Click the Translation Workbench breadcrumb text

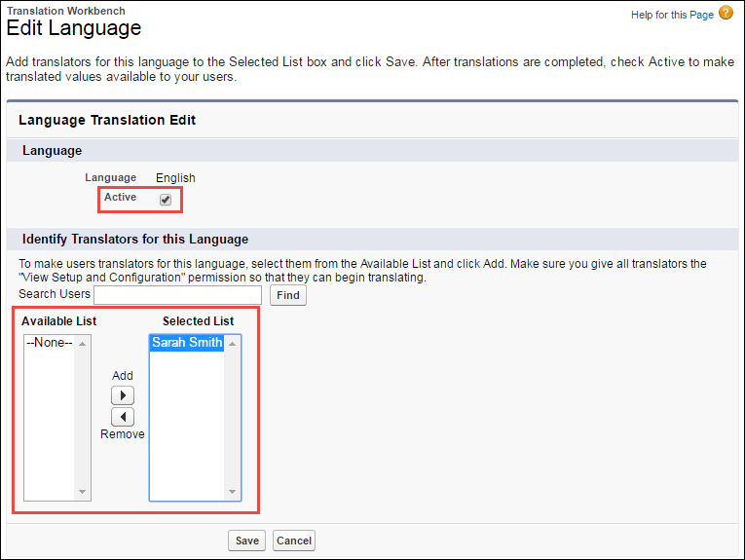[x=66, y=11]
